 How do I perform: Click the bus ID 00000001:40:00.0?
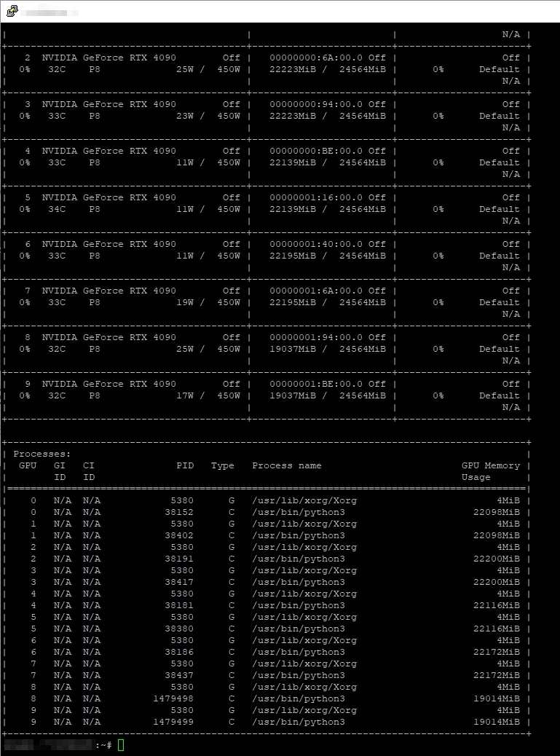click(316, 245)
